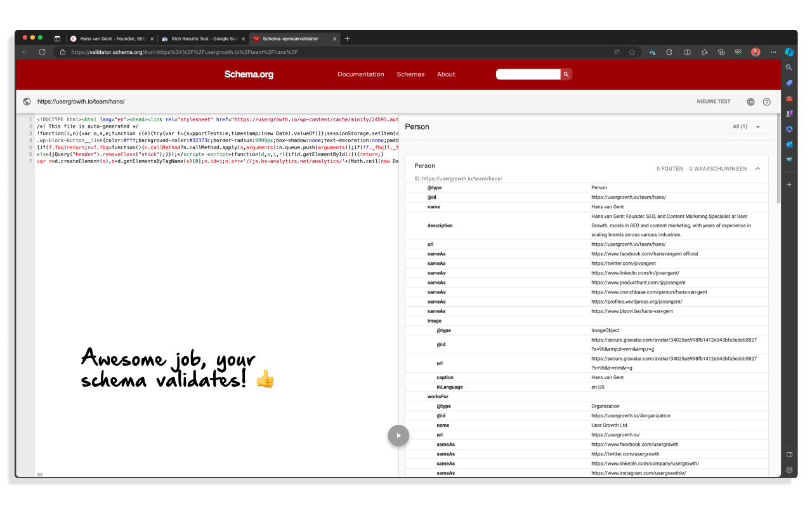Click the NIEUWE TEST button
Image resolution: width=812 pixels, height=508 pixels.
point(714,102)
